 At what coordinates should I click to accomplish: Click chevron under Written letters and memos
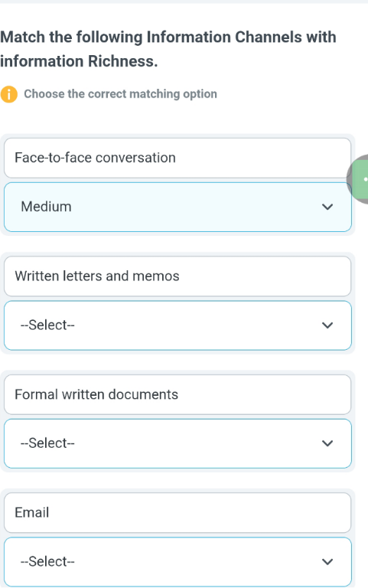[x=327, y=325]
